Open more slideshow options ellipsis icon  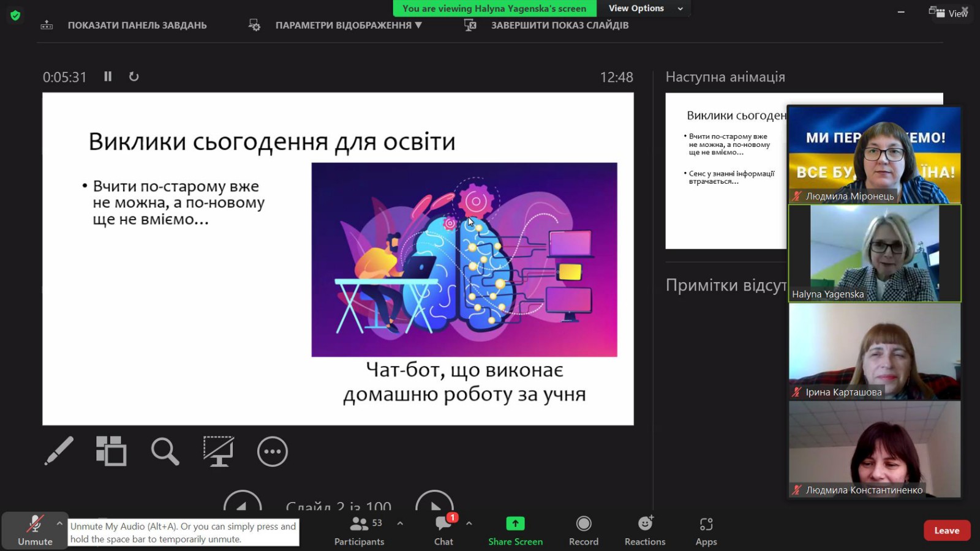(272, 452)
